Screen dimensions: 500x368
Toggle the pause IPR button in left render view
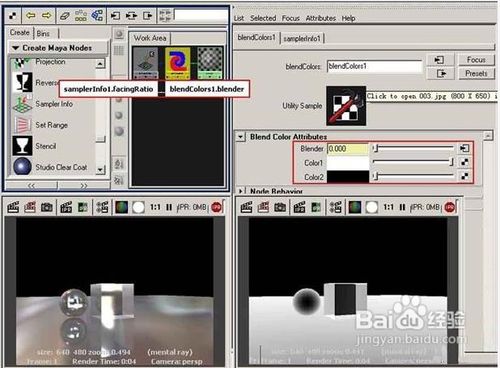point(169,207)
